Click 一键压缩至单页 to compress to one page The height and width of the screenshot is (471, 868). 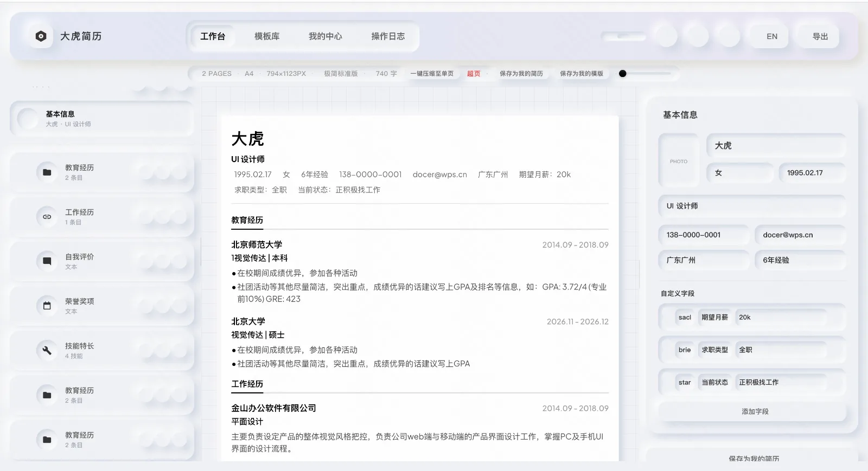tap(432, 74)
